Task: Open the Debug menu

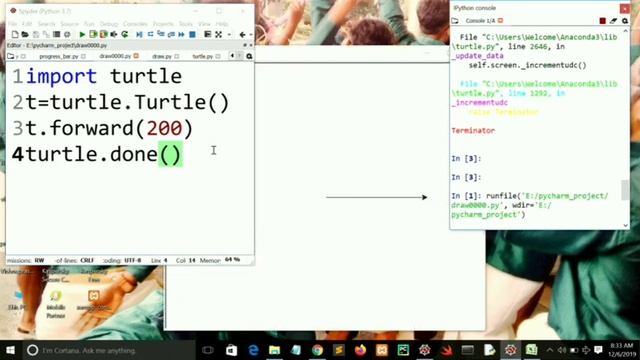Action: tap(109, 24)
